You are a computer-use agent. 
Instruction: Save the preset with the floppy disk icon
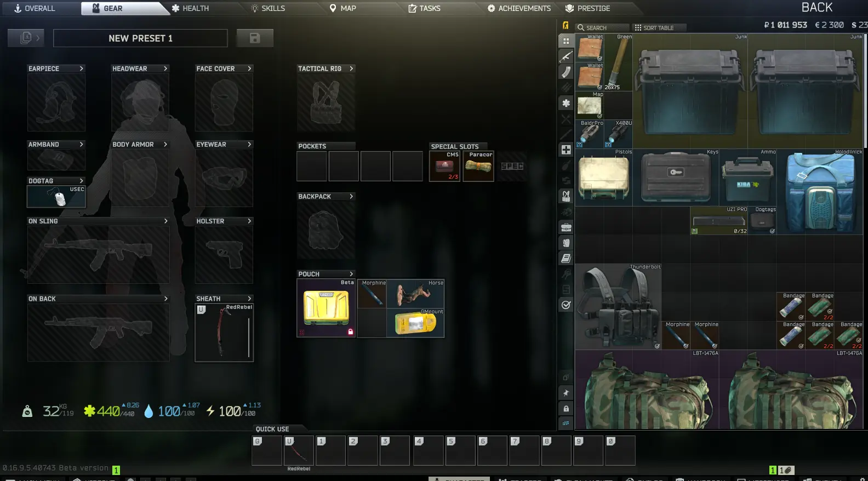255,38
